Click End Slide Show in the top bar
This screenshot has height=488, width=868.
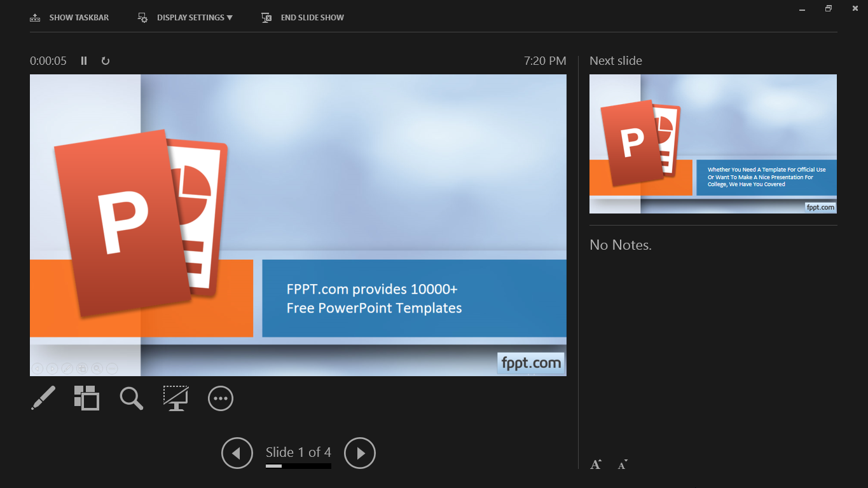pyautogui.click(x=311, y=17)
